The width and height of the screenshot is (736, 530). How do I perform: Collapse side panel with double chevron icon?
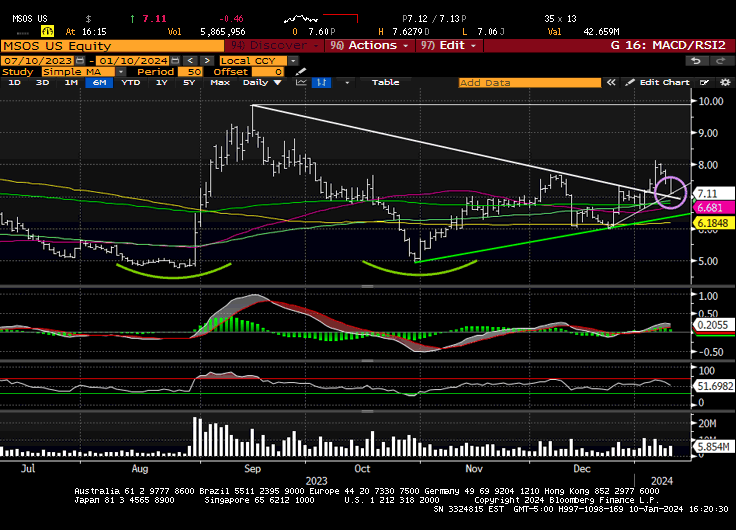tap(611, 83)
